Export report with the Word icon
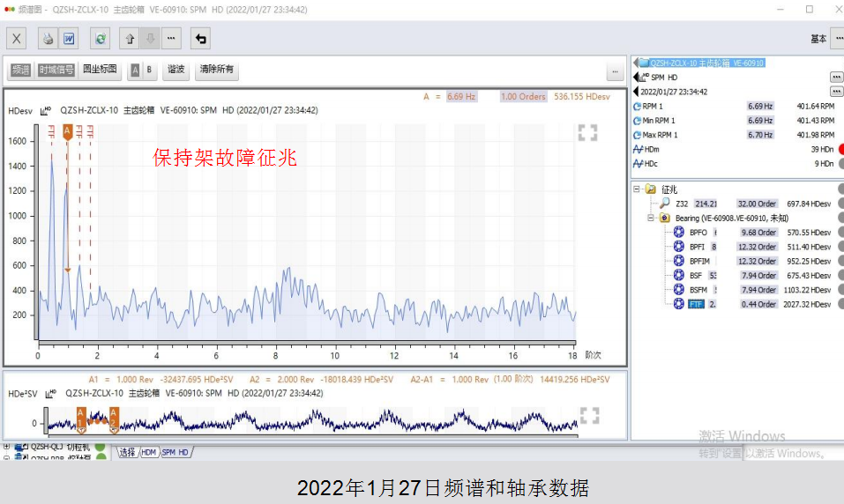The image size is (844, 504). coord(69,39)
